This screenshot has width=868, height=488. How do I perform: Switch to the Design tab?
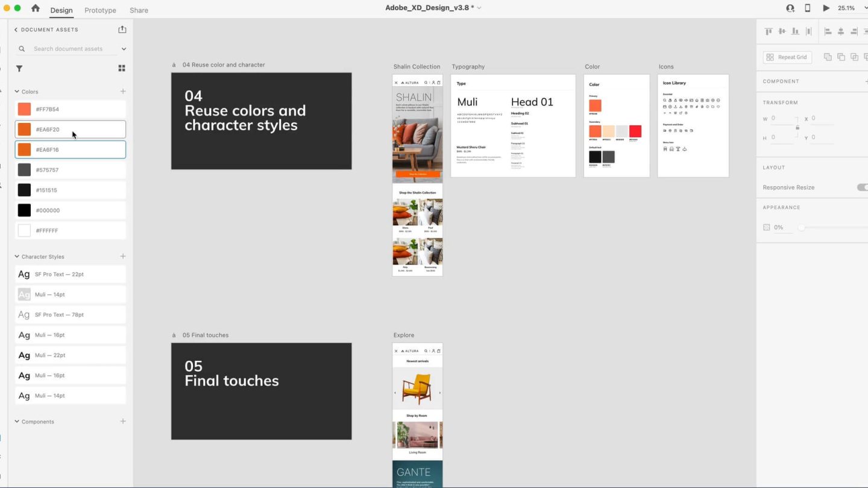pos(61,10)
